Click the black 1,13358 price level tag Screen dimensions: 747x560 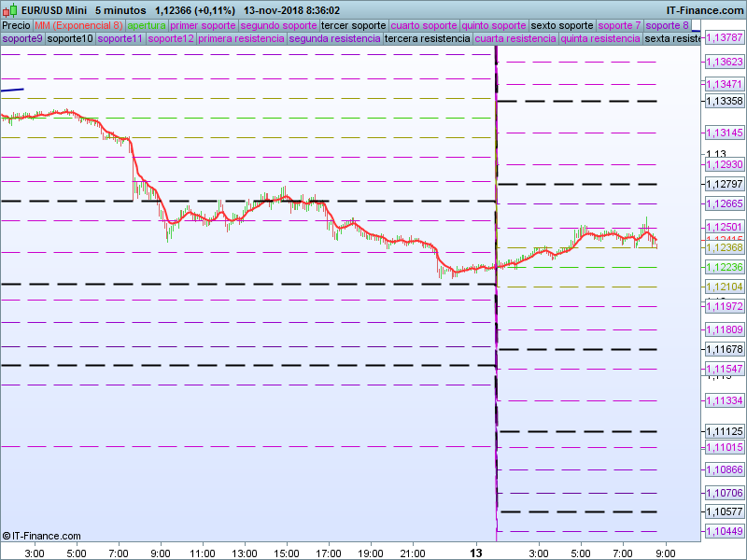[x=725, y=101]
